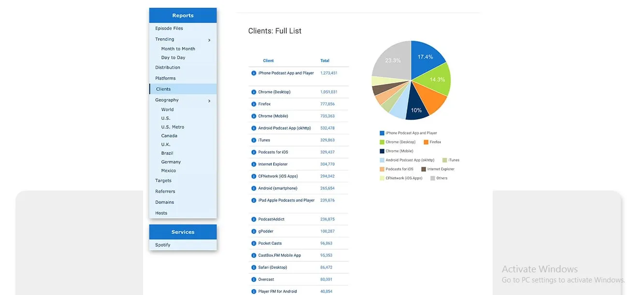644x295 pixels.
Task: Click info icon beside Android Podcast App (okhttp)
Action: (x=254, y=128)
